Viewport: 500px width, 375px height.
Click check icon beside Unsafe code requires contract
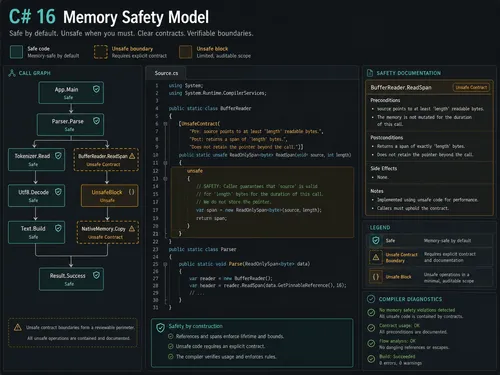171,346
